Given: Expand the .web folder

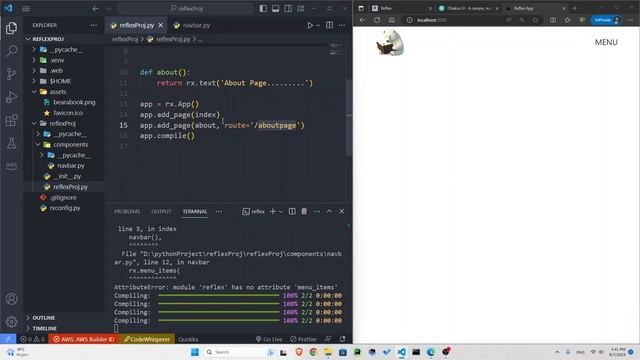Looking at the screenshot, I should pyautogui.click(x=34, y=71).
